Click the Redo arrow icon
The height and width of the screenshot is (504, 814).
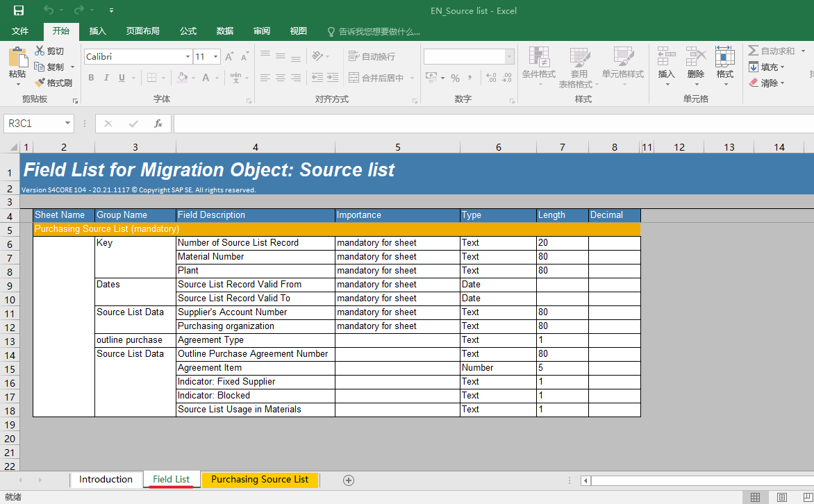tap(79, 10)
